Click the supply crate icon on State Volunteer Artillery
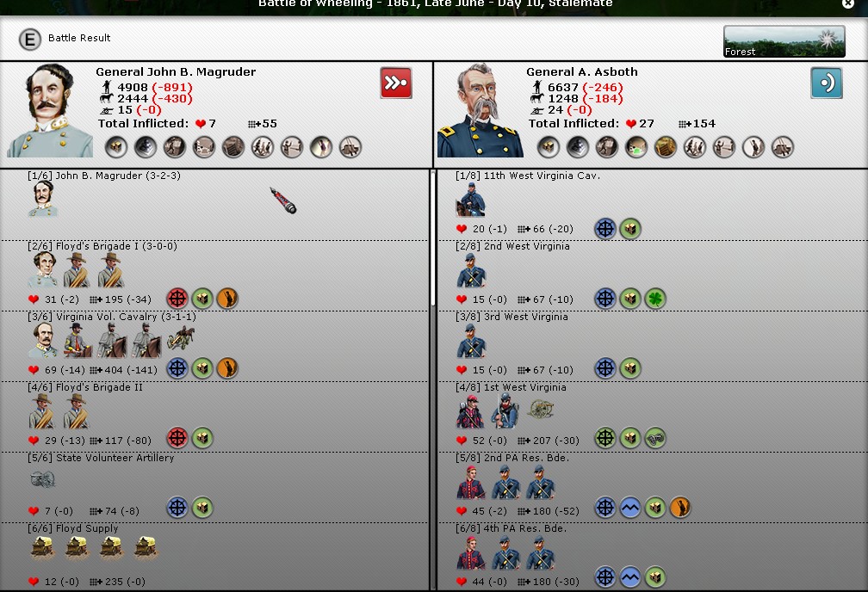This screenshot has height=592, width=868. pyautogui.click(x=202, y=508)
